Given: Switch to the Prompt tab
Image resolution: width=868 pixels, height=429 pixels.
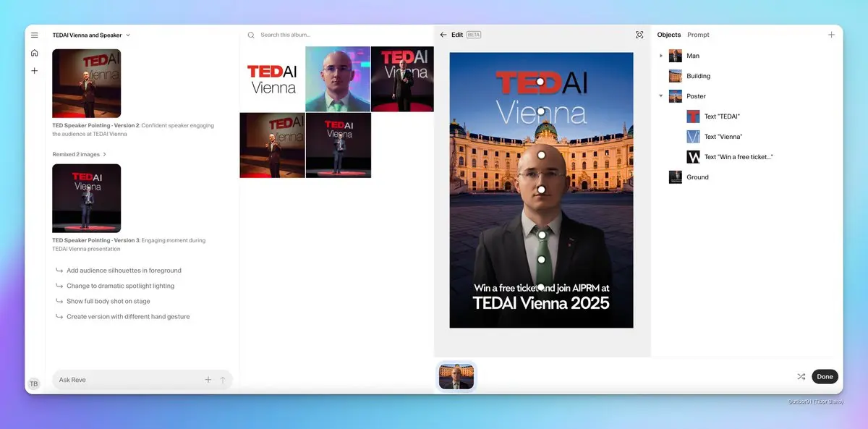Looking at the screenshot, I should [698, 35].
